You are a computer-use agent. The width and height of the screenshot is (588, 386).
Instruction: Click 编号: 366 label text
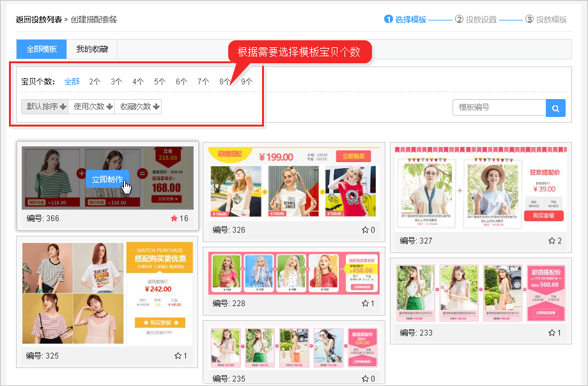[x=43, y=219]
